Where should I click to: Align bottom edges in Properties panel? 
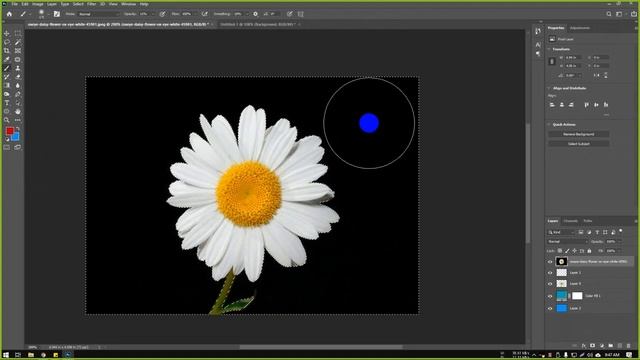click(x=606, y=105)
